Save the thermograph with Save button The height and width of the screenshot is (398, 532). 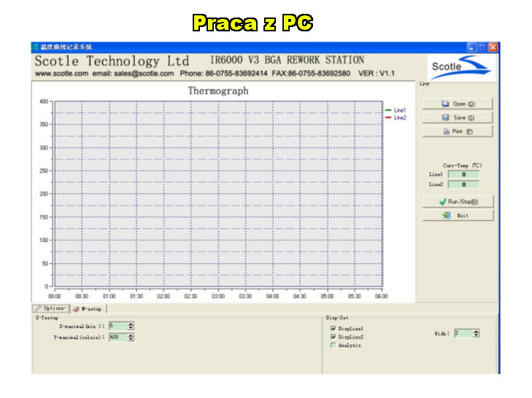click(x=458, y=117)
